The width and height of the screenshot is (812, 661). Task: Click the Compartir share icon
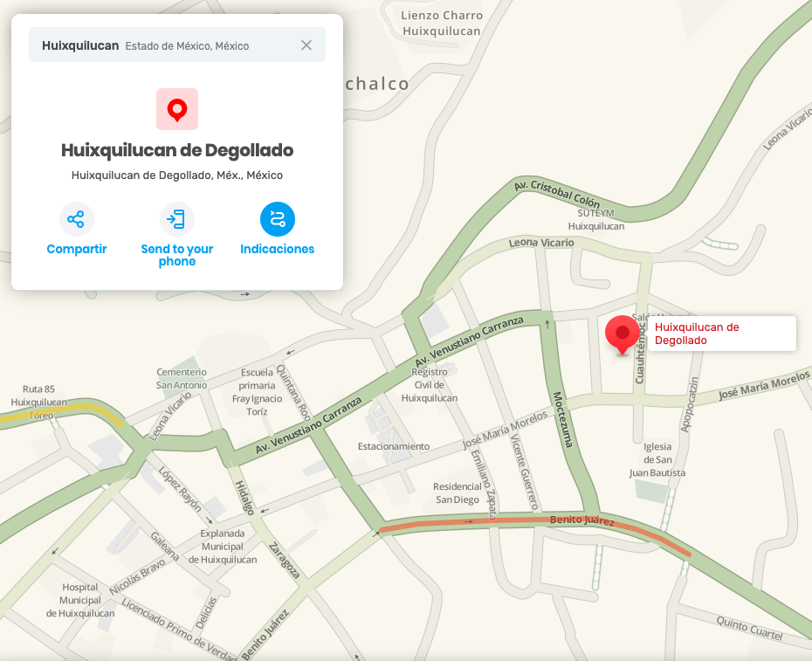[77, 219]
